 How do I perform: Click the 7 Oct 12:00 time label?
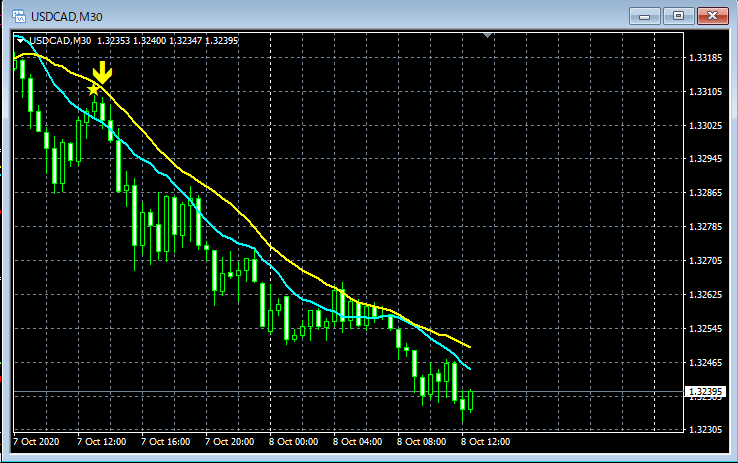[x=102, y=442]
